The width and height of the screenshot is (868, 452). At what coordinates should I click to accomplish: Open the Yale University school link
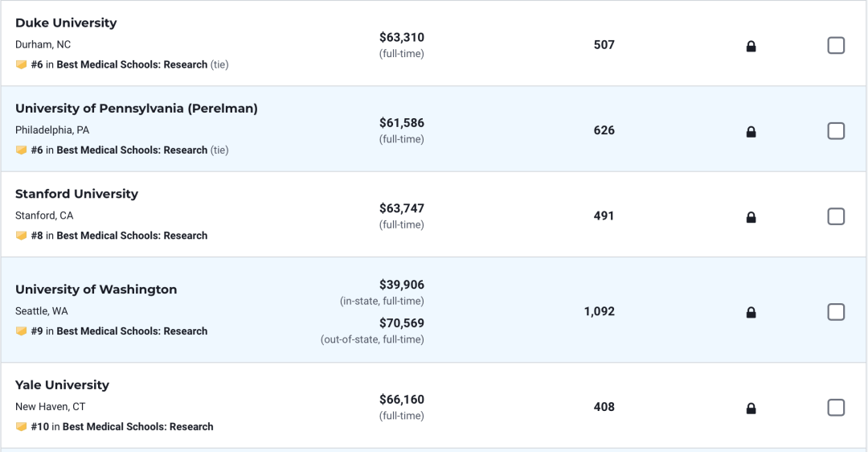click(x=62, y=385)
